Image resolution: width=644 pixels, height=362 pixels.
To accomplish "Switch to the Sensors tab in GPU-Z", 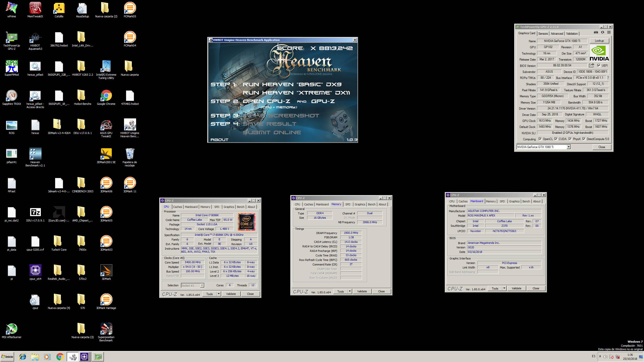I will pos(543,34).
